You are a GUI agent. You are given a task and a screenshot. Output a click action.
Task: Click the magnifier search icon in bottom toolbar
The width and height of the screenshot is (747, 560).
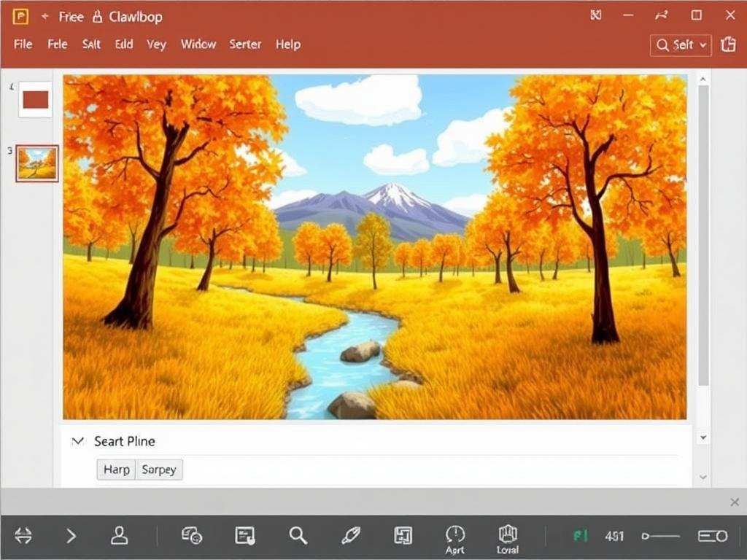298,536
